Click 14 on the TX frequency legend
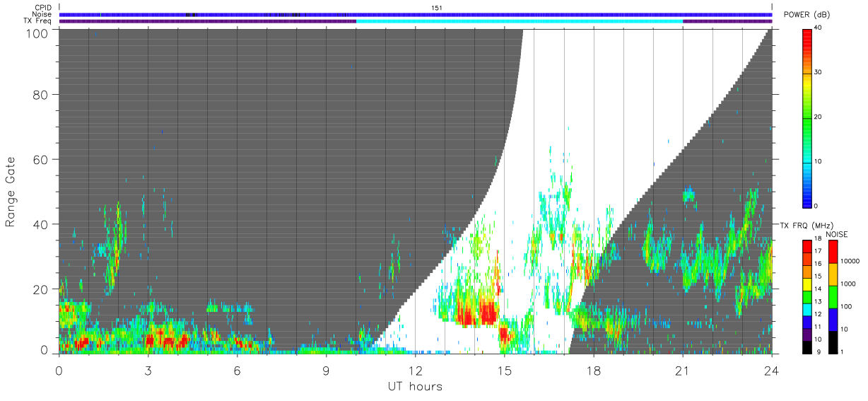Screen dimensions: 868x401 817,289
